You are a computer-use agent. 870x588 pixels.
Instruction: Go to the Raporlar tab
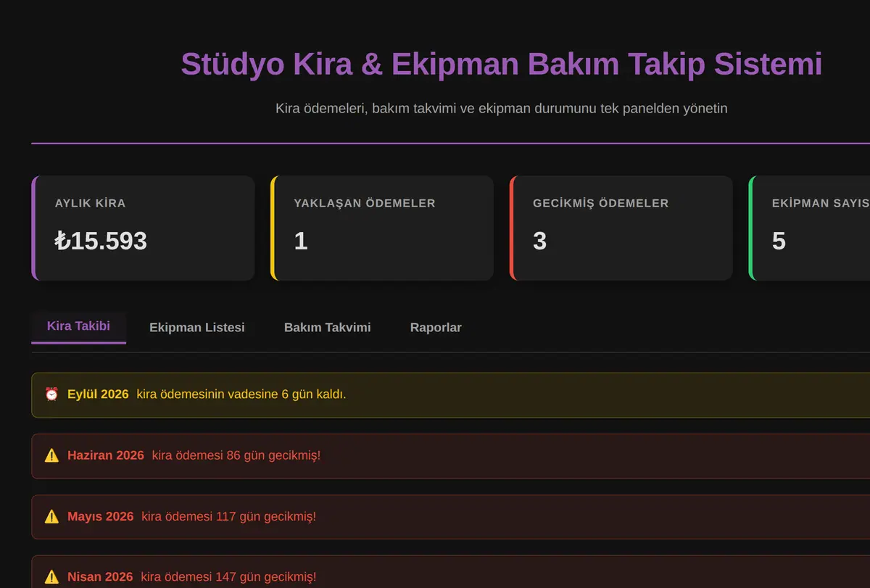436,328
